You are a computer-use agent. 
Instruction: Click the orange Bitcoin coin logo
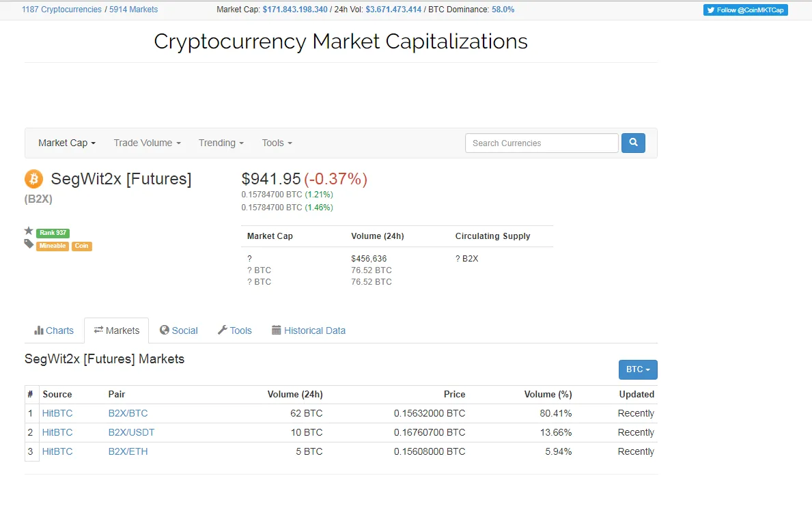coord(33,179)
